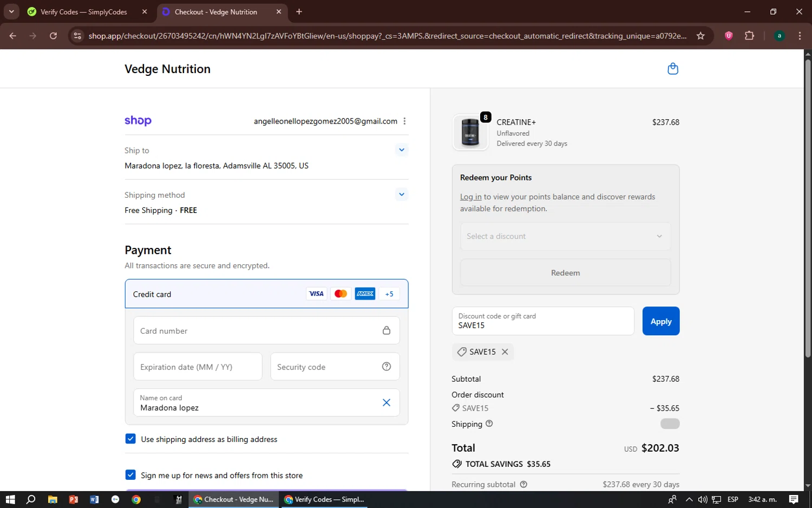Clear the Name on card field
Viewport: 812px width, 508px height.
387,402
